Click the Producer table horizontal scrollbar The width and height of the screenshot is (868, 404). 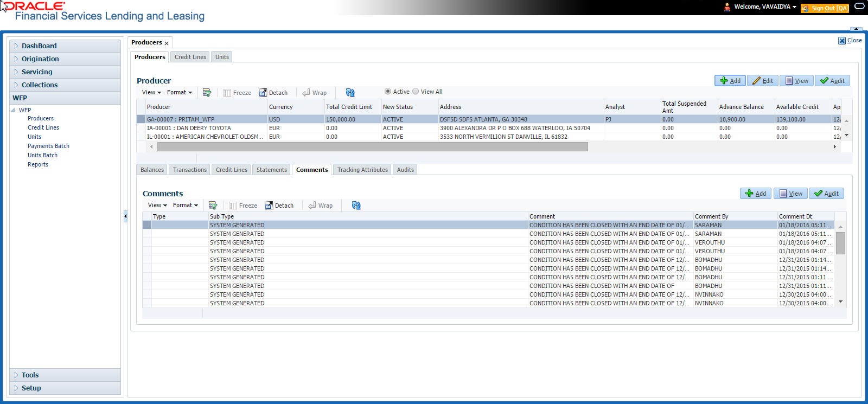372,147
